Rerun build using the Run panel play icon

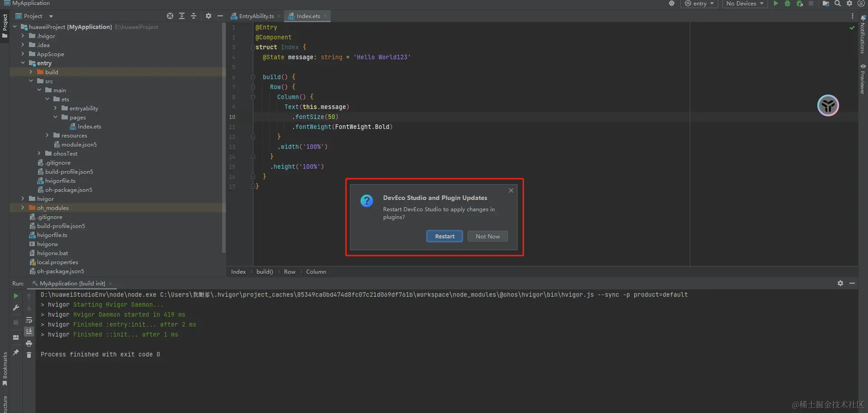click(16, 296)
